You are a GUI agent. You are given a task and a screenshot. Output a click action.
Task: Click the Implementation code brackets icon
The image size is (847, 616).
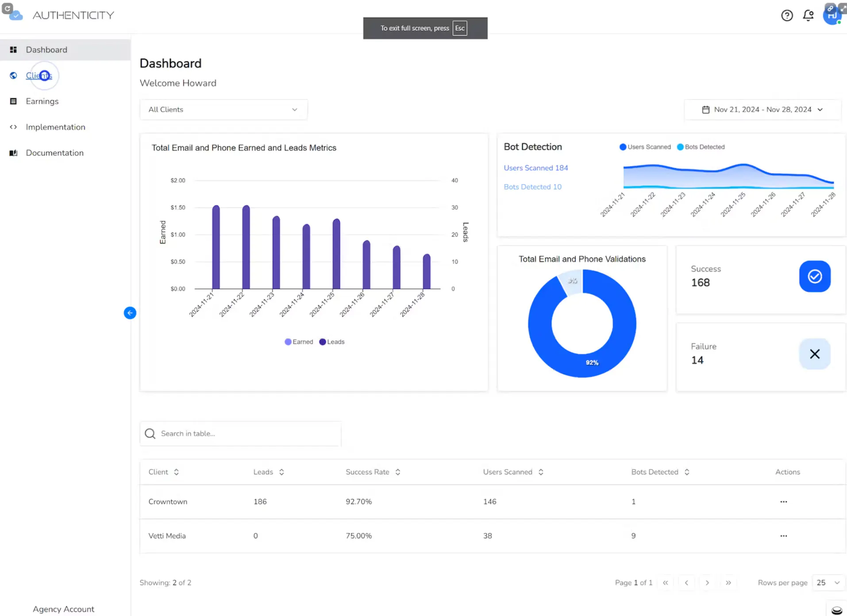[13, 127]
